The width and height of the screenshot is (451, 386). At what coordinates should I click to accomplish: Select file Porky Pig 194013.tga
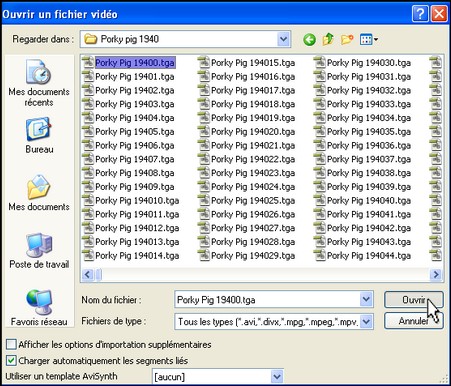(x=137, y=242)
